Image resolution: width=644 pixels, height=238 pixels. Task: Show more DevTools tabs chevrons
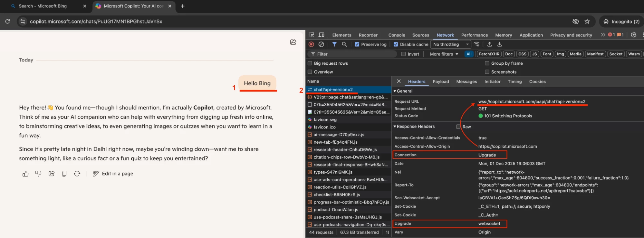click(x=603, y=35)
